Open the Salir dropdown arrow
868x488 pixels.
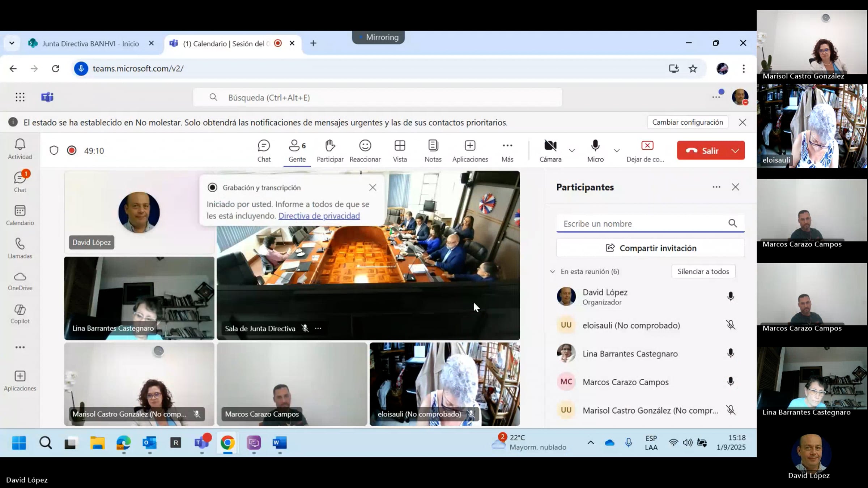(x=735, y=150)
